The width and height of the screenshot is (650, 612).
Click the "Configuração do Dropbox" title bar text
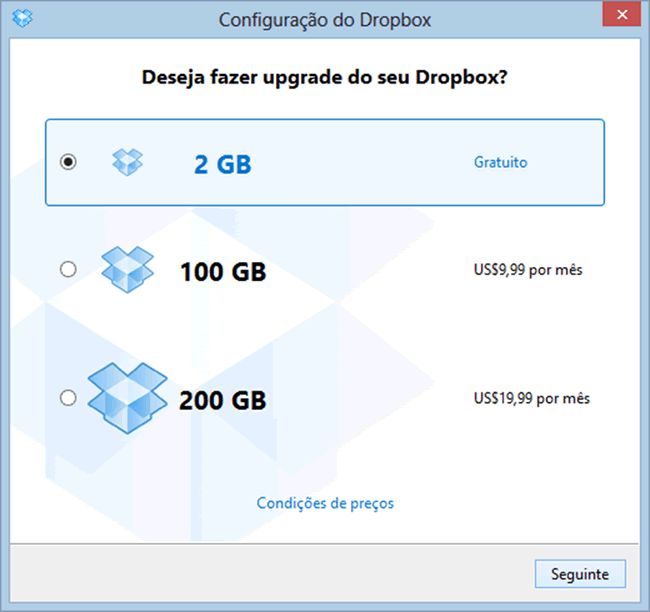pos(325,20)
